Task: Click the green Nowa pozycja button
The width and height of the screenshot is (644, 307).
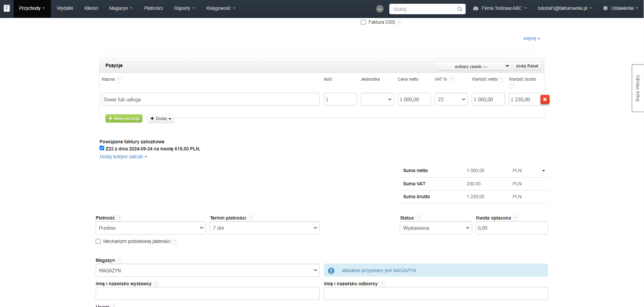Action: click(124, 119)
